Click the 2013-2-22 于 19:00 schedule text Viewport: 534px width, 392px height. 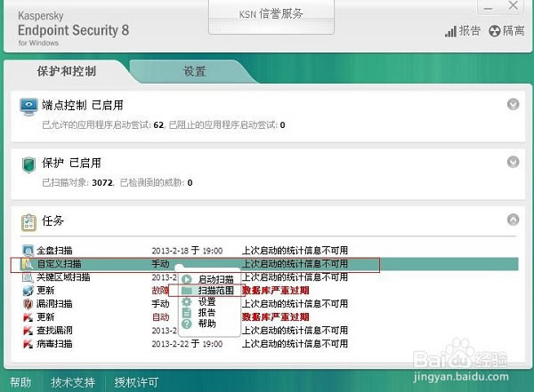pos(187,344)
